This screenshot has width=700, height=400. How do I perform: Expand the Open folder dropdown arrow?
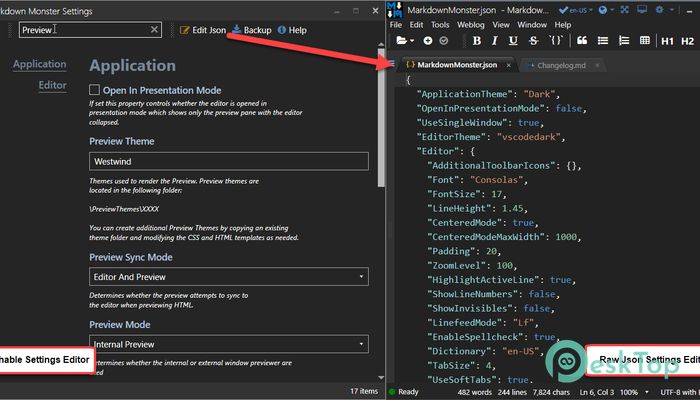(x=412, y=41)
